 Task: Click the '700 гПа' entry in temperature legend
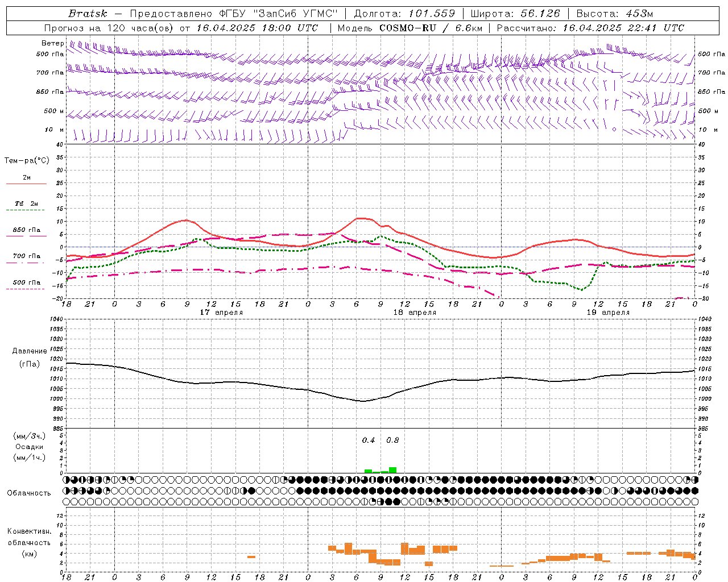point(27,256)
